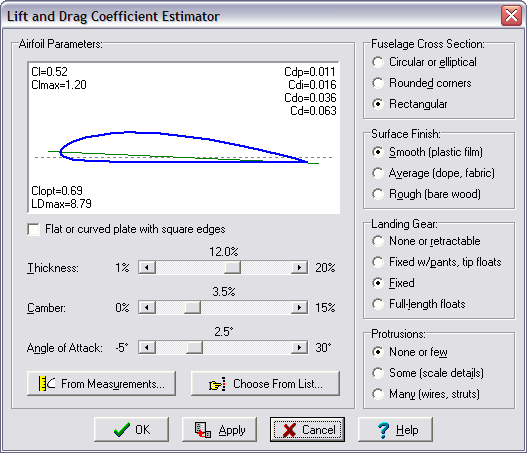The width and height of the screenshot is (527, 453).
Task: Select Many (wires, struts) protrusions
Action: 378,394
